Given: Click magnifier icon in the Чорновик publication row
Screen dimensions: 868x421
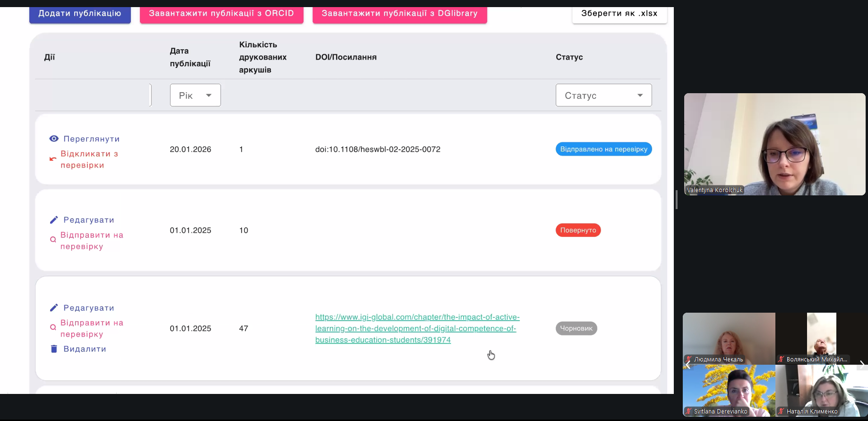Looking at the screenshot, I should pyautogui.click(x=53, y=327).
